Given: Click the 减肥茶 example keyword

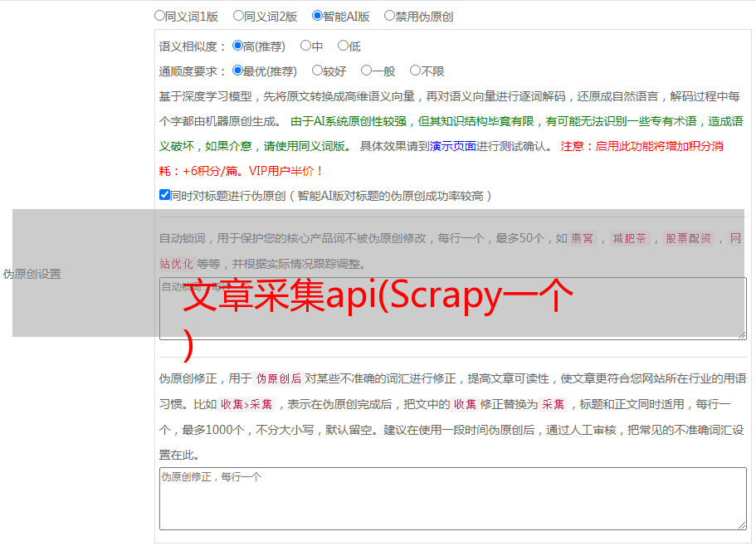Looking at the screenshot, I should click(x=629, y=238).
